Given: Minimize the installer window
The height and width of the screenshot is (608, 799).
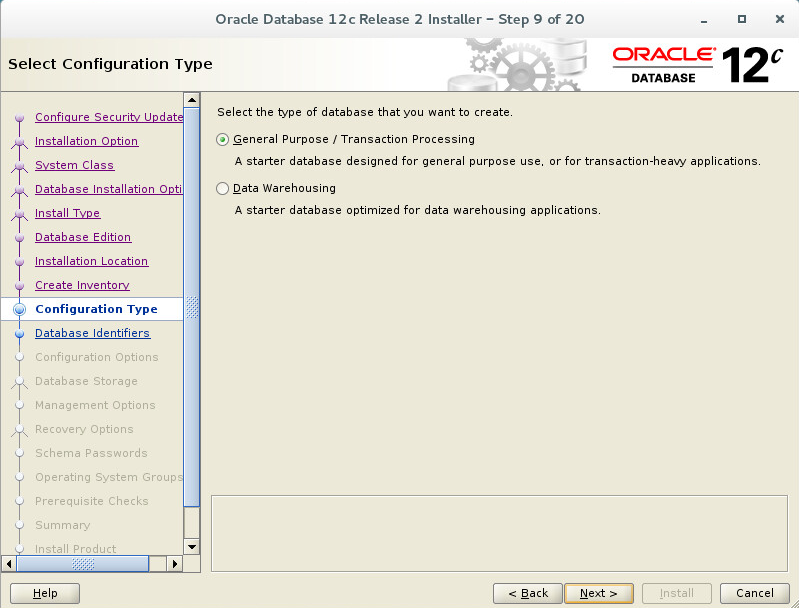Looking at the screenshot, I should click(x=704, y=20).
